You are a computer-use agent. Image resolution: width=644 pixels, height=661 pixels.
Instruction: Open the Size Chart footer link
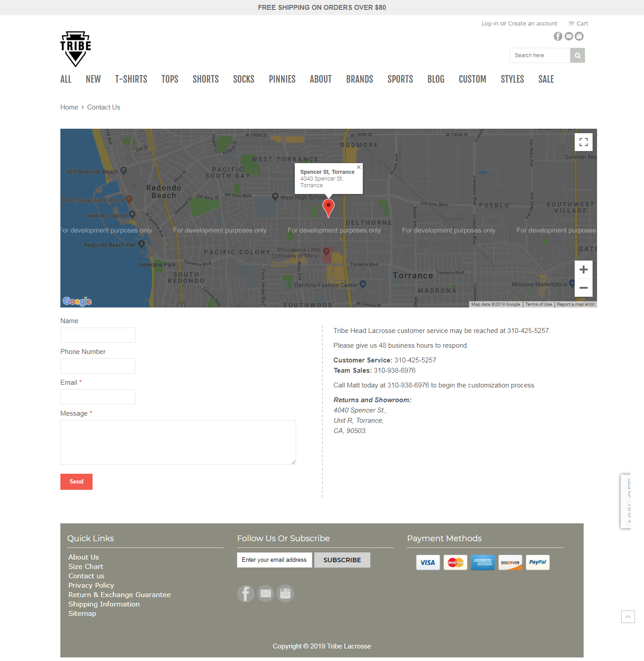85,566
